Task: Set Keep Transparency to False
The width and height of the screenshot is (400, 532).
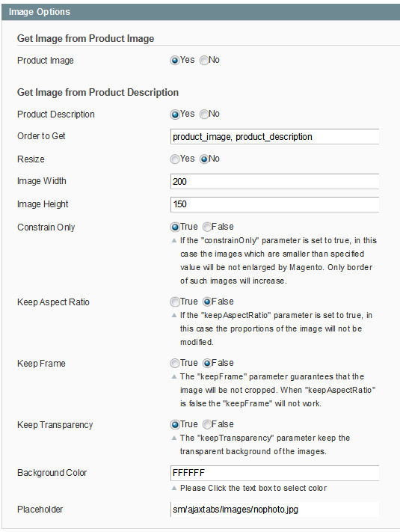Action: pyautogui.click(x=207, y=425)
